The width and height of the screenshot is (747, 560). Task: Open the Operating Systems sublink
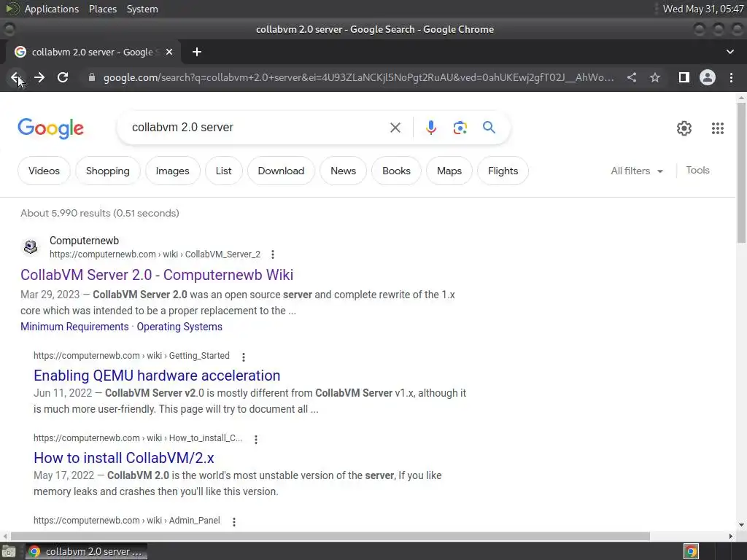(179, 327)
